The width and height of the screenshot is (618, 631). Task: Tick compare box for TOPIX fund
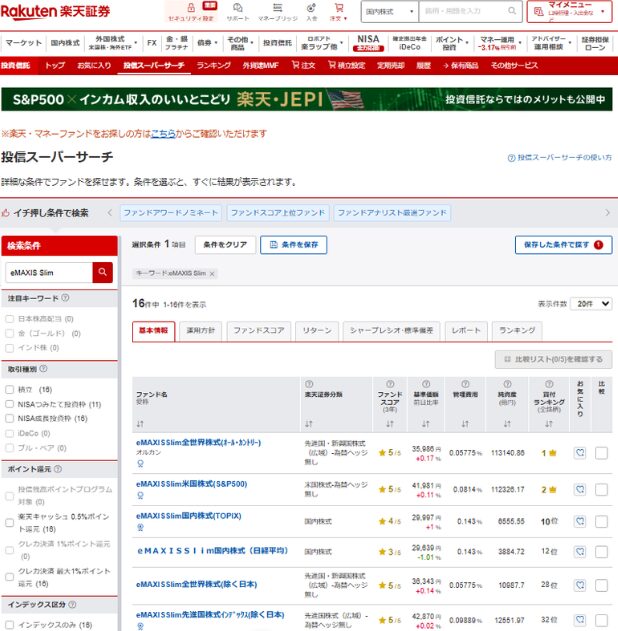coord(601,522)
